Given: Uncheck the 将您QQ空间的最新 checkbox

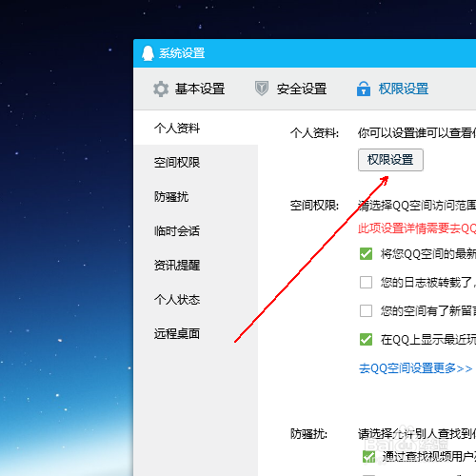Looking at the screenshot, I should pyautogui.click(x=366, y=254).
